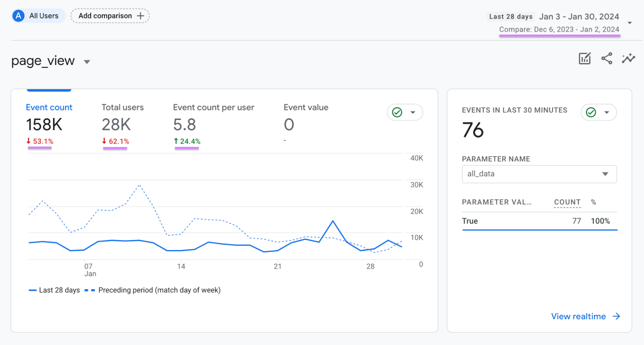Click the View realtime link

(578, 316)
